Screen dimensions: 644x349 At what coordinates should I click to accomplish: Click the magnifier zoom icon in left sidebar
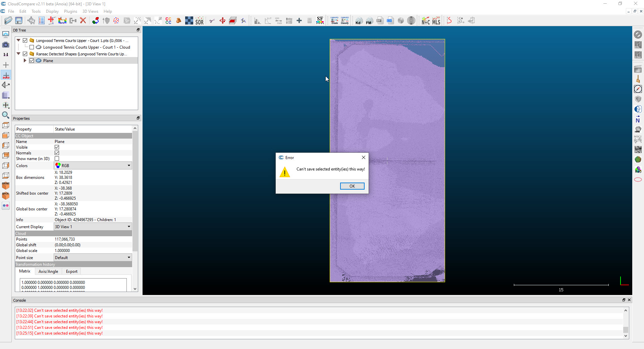click(x=6, y=115)
